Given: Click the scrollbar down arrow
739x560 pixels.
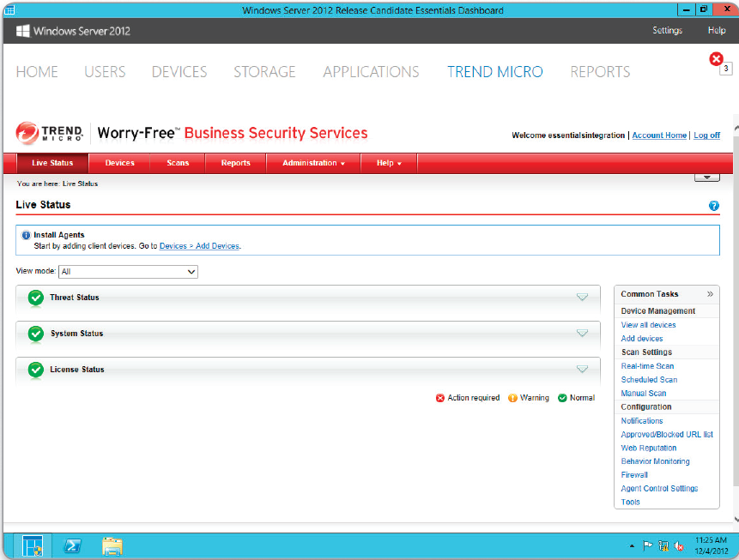Looking at the screenshot, I should (736, 519).
